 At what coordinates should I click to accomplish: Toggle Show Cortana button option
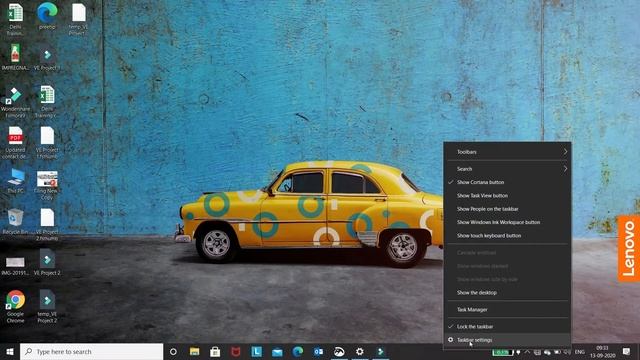click(x=507, y=182)
